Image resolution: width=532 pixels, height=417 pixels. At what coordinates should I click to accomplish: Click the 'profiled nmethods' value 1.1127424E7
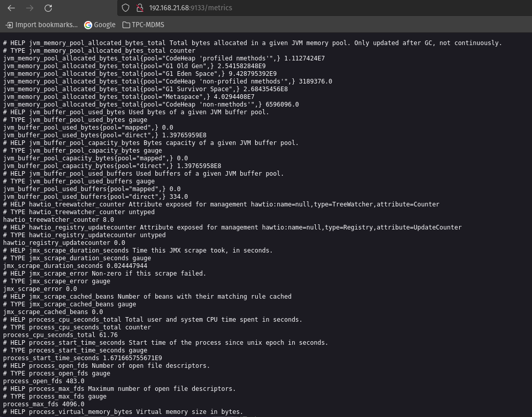[304, 58]
